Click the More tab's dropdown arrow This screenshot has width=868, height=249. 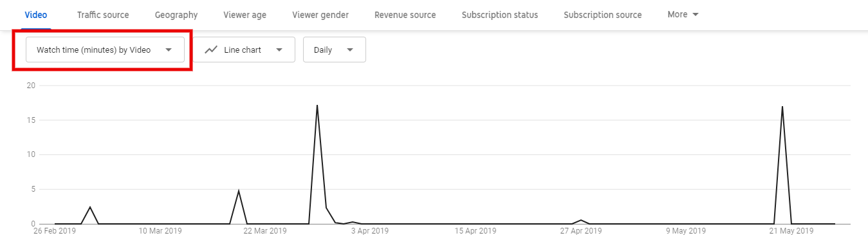coord(696,15)
